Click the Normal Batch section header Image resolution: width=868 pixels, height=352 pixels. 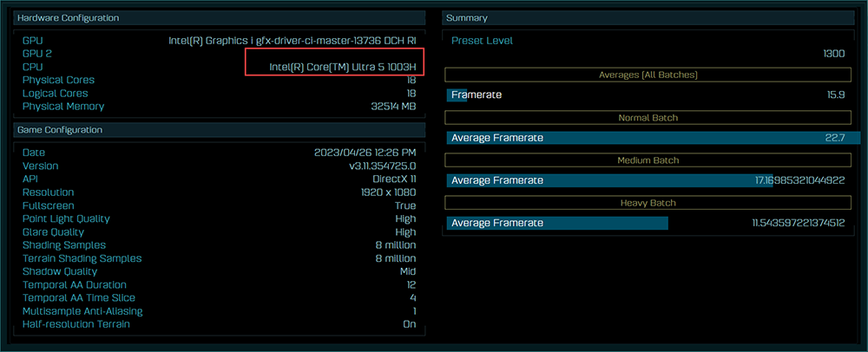tap(648, 118)
